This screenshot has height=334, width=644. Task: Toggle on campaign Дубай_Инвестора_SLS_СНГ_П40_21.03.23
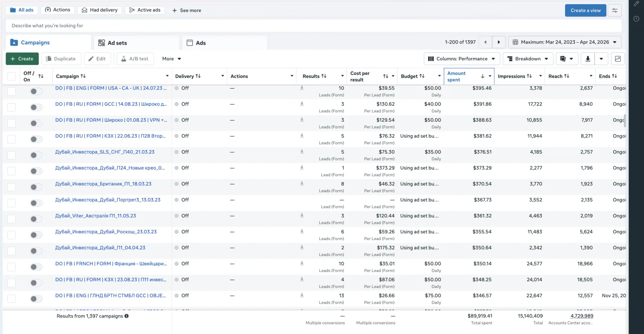coord(36,155)
